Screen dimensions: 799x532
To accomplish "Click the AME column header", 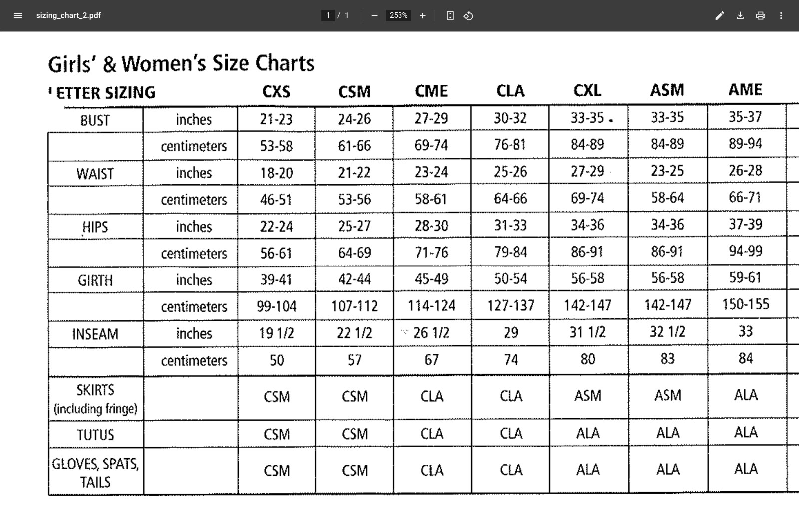I will click(745, 90).
